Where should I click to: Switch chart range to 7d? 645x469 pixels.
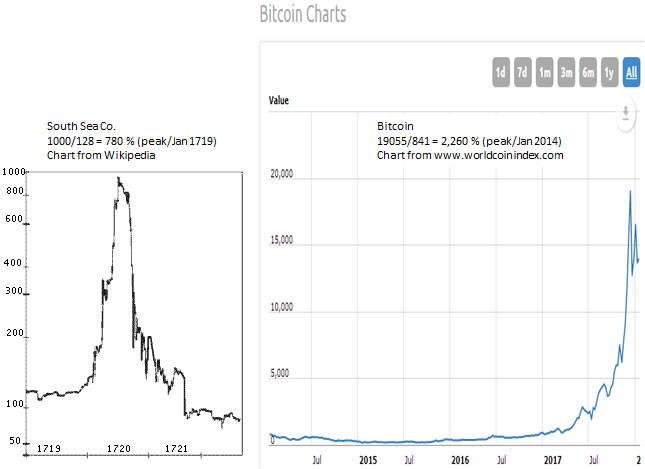click(522, 71)
